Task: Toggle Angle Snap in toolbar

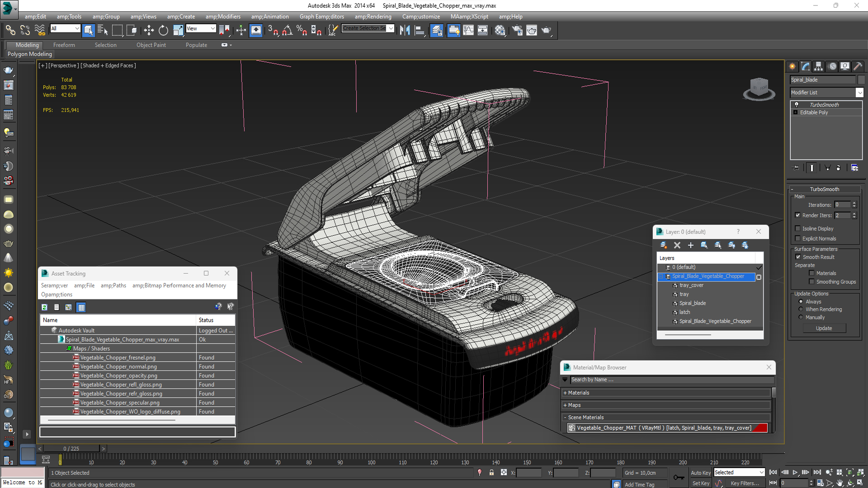Action: [287, 30]
